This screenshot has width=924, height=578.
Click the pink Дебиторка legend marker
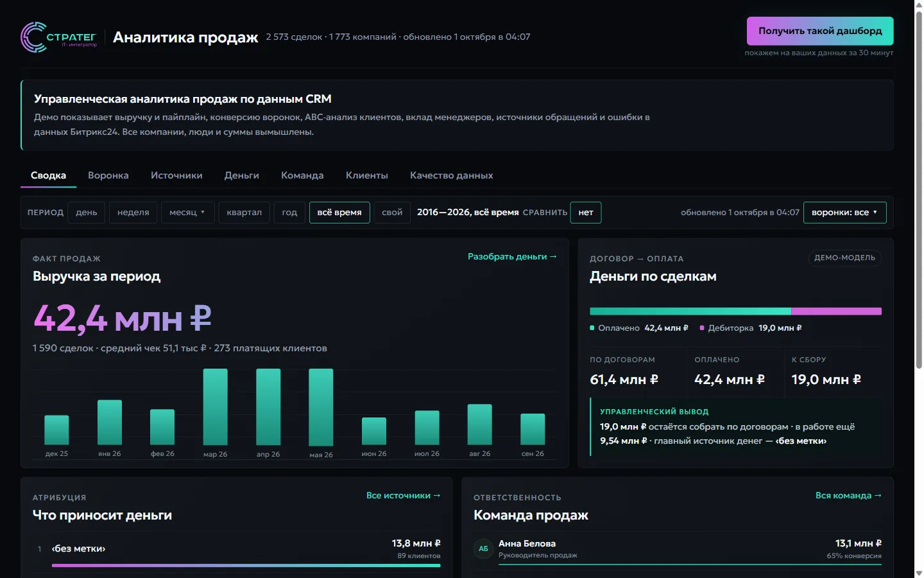(x=702, y=328)
